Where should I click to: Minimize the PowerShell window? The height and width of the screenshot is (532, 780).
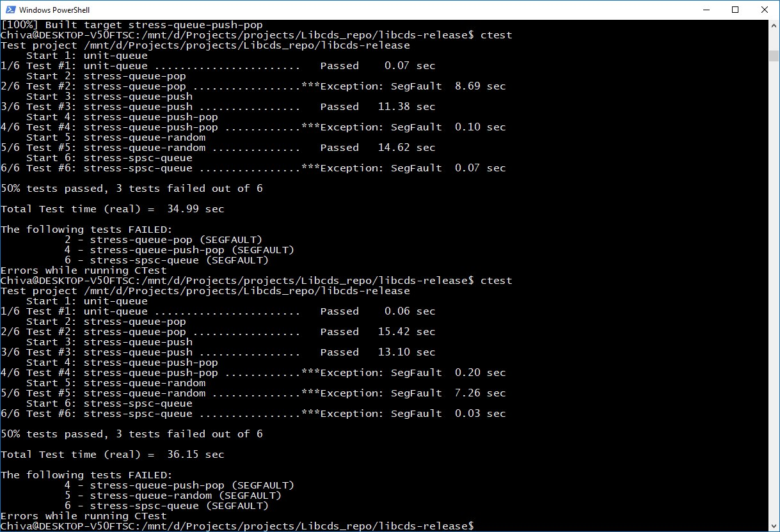706,10
